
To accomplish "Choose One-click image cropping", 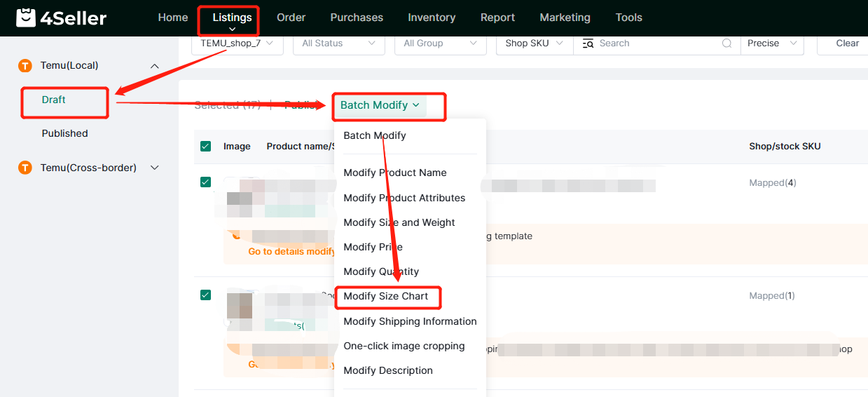I will click(x=404, y=346).
